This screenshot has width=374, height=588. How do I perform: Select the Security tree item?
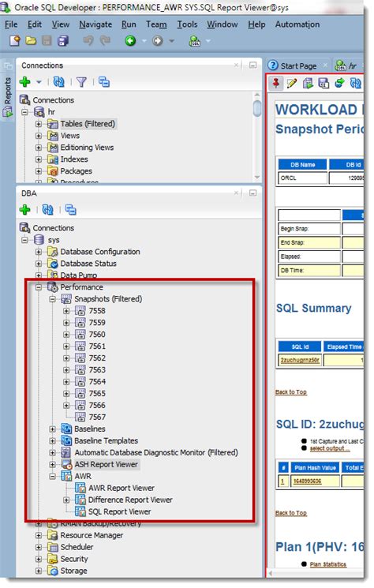click(74, 559)
